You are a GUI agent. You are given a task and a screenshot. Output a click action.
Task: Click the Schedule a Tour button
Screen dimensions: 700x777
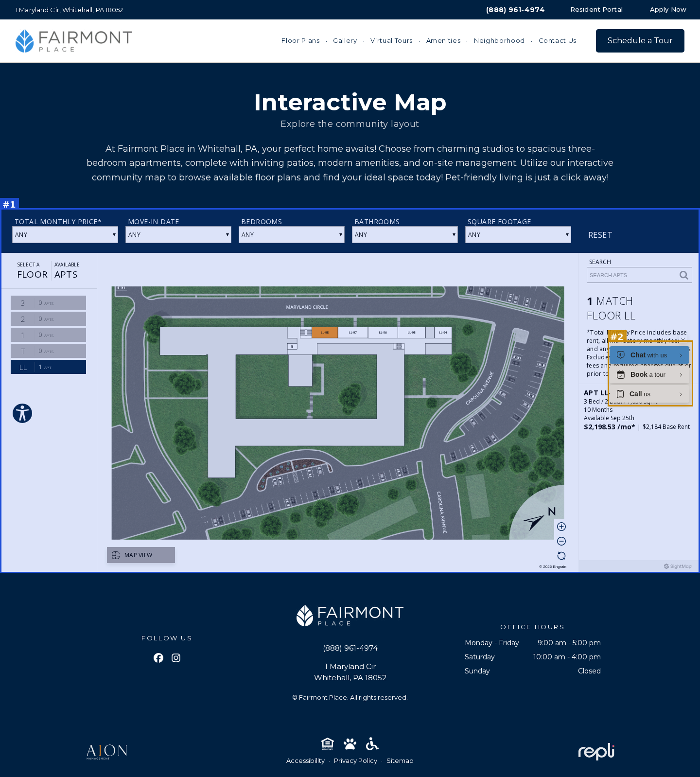click(640, 41)
